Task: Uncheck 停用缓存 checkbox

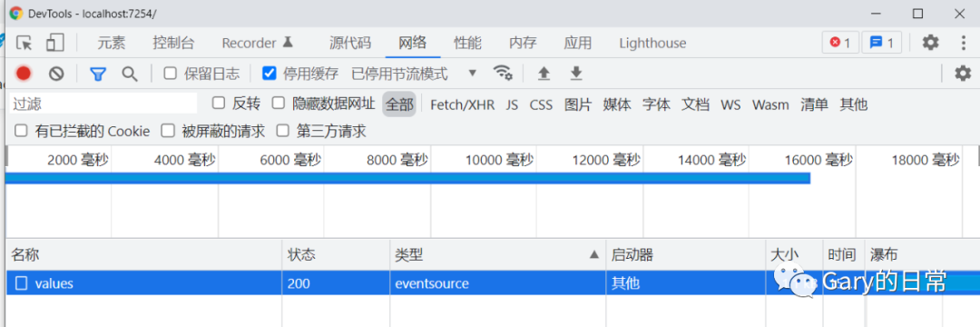Action: tap(269, 74)
